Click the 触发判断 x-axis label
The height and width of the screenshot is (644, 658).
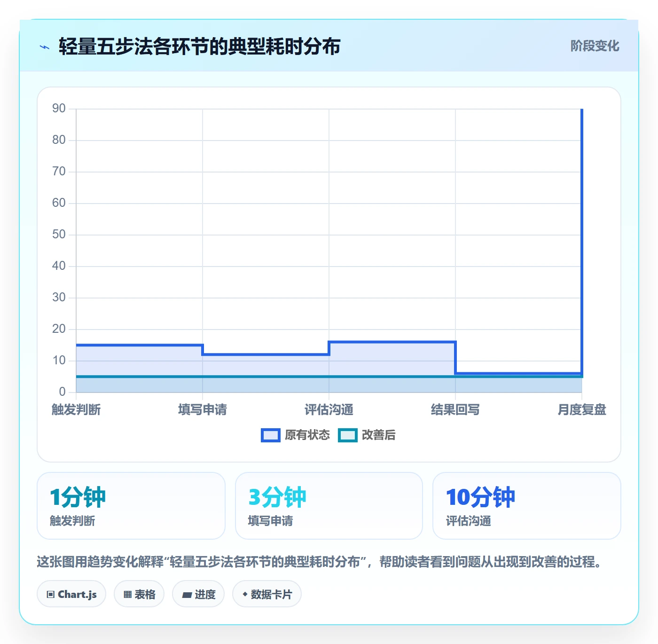[76, 410]
